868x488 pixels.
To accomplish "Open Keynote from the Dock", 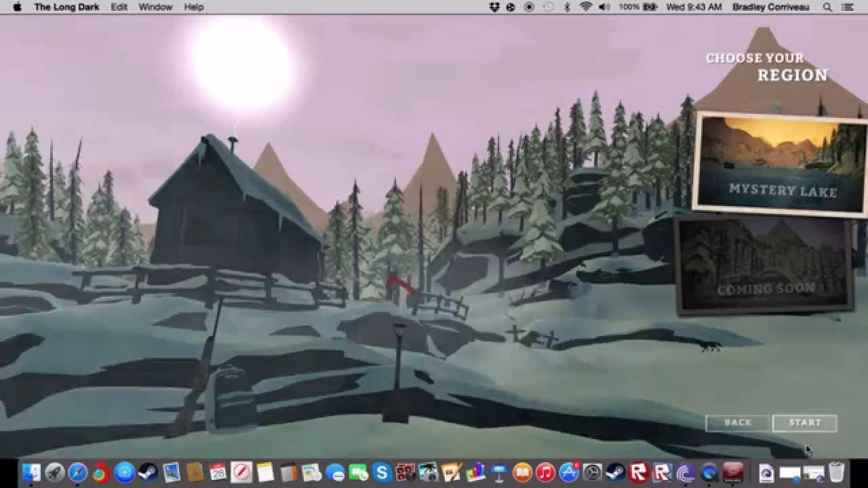I will click(x=499, y=472).
